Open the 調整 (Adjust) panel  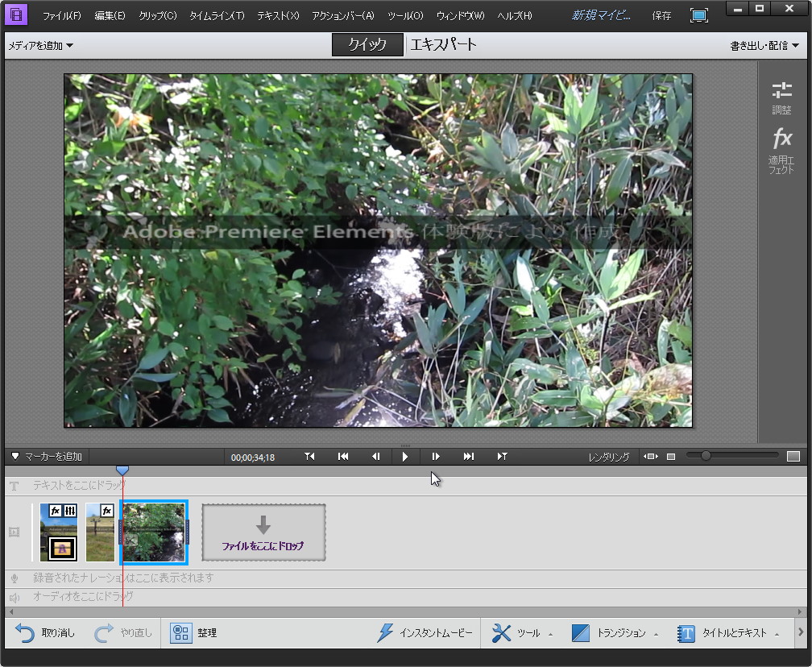click(781, 97)
